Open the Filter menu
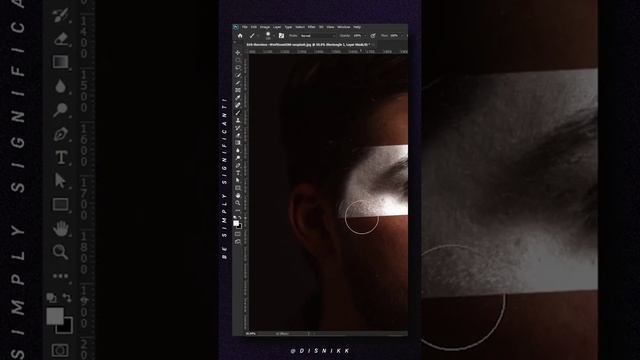Image resolution: width=640 pixels, height=360 pixels. click(x=311, y=27)
